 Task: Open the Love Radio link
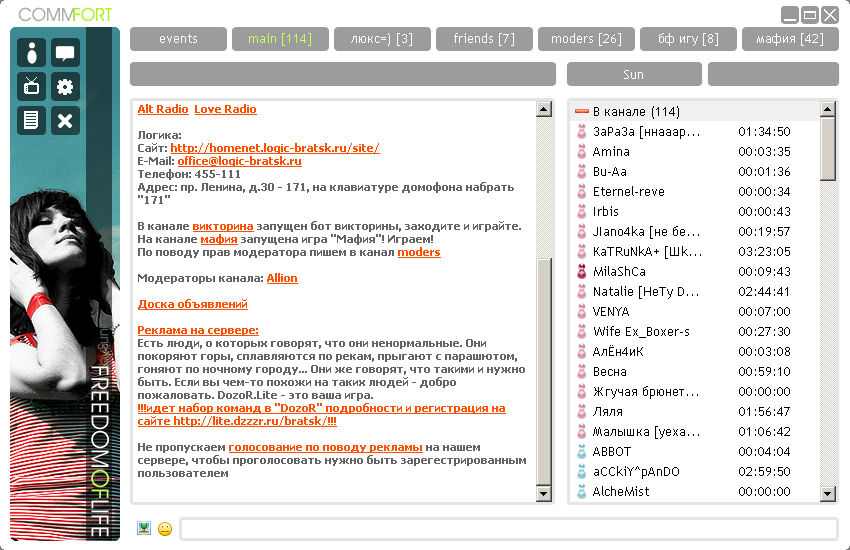coord(225,110)
